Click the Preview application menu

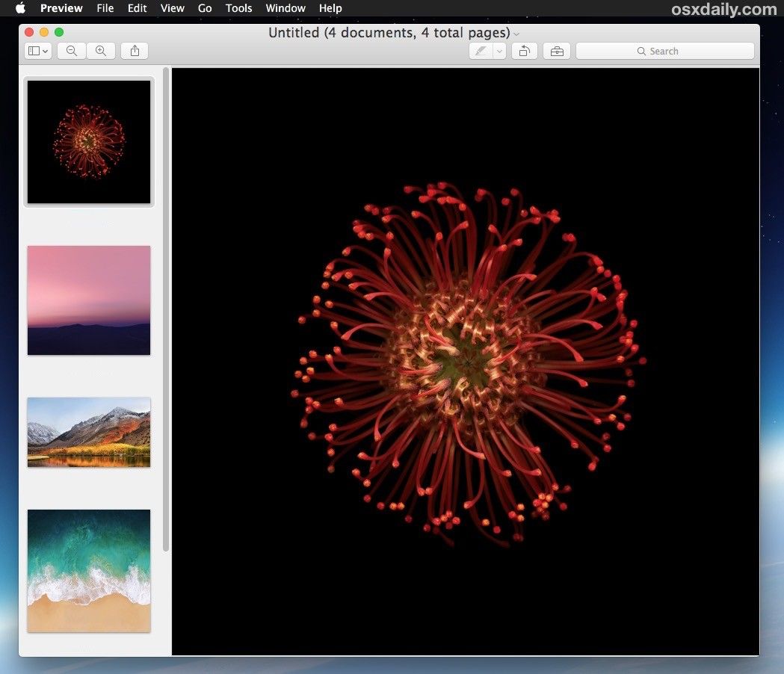point(61,8)
